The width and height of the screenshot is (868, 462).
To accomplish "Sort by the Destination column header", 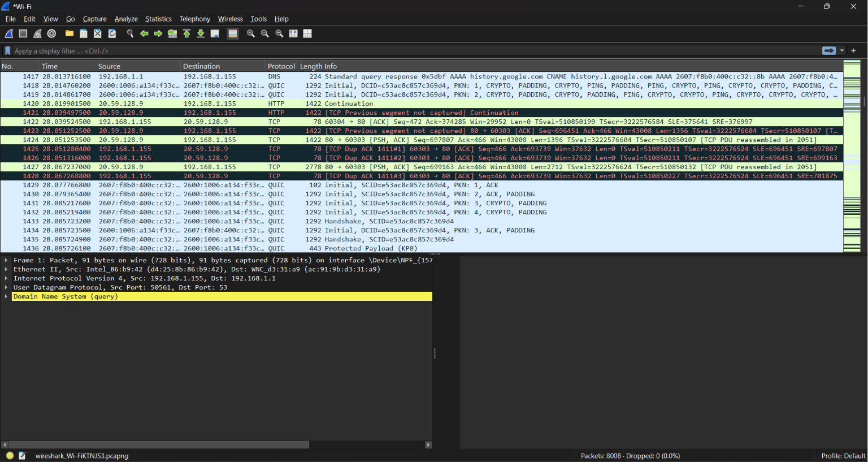I will pos(223,66).
